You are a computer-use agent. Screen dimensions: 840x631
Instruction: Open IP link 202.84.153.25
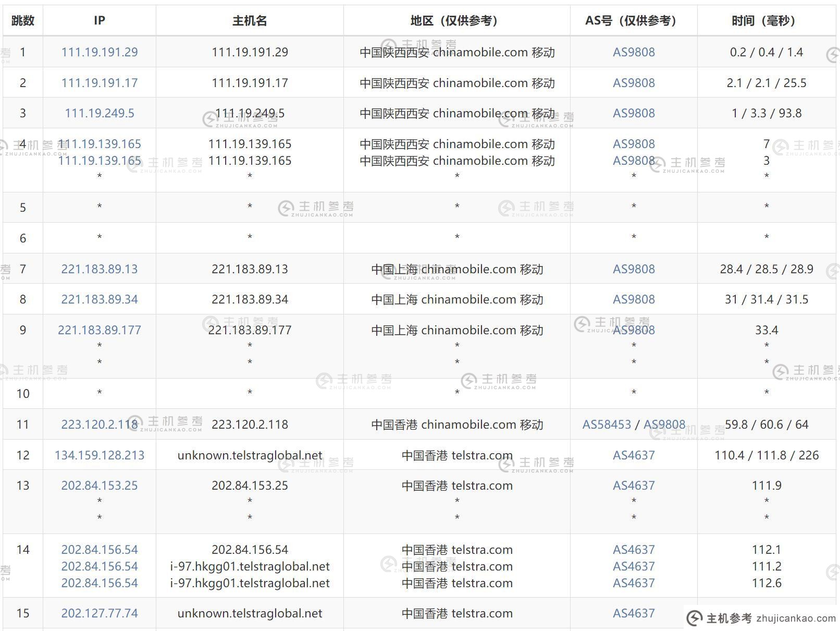(x=100, y=486)
